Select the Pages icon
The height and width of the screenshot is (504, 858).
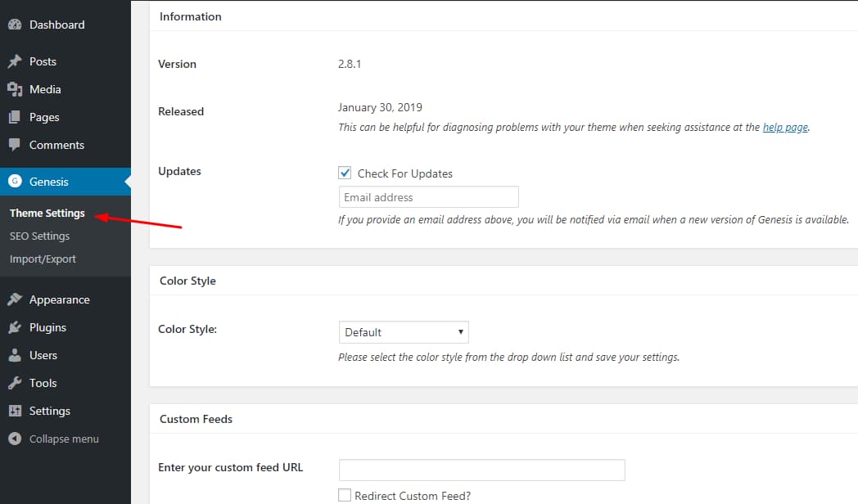tap(15, 117)
